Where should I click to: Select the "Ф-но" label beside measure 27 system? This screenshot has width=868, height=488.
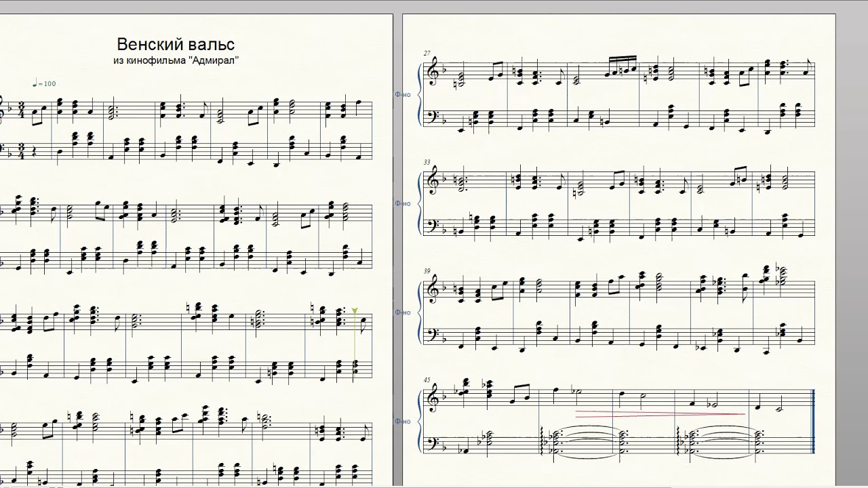tap(403, 95)
